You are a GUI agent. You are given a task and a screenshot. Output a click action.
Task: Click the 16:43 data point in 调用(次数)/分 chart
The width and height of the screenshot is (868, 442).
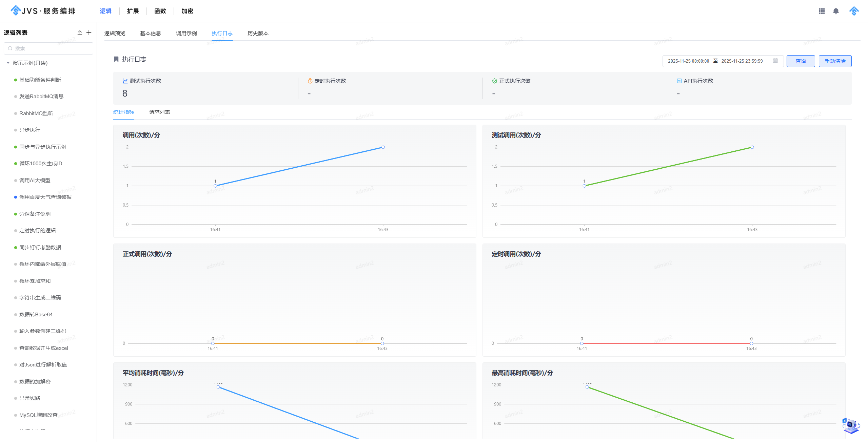click(x=383, y=147)
